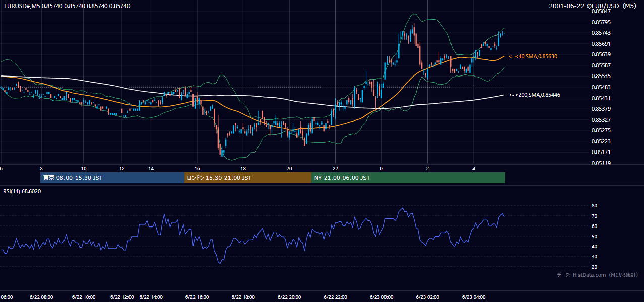This screenshot has width=644, height=302.
Task: Click hour marker 8 under price chart
Action: pyautogui.click(x=41, y=168)
